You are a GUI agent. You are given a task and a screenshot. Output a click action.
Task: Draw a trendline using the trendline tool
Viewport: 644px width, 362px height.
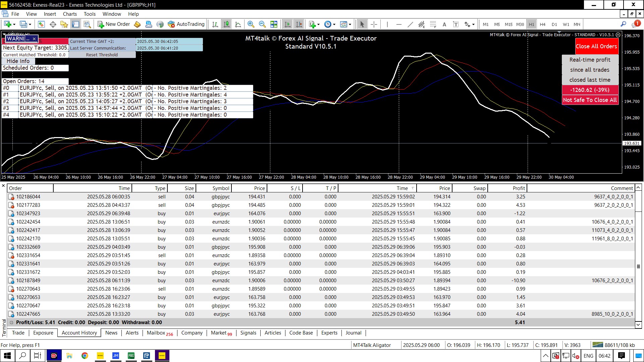[x=410, y=24]
